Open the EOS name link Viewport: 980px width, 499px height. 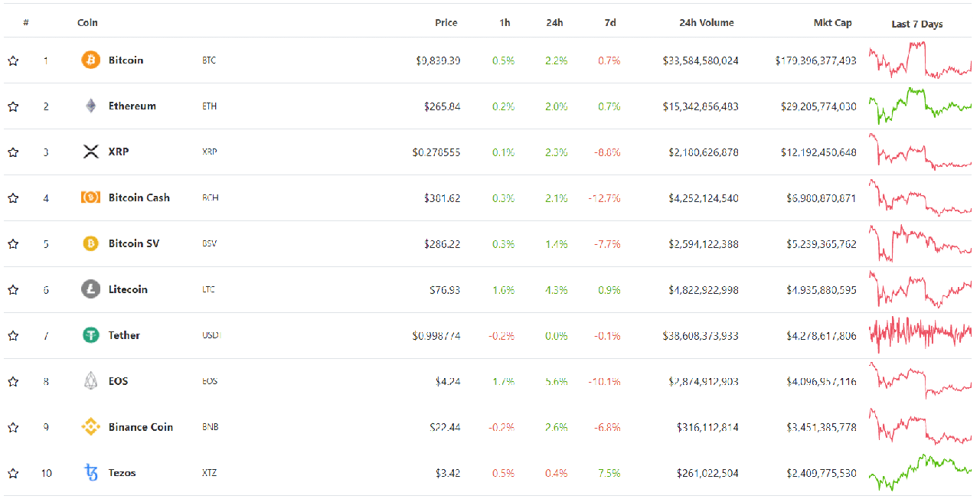click(118, 381)
